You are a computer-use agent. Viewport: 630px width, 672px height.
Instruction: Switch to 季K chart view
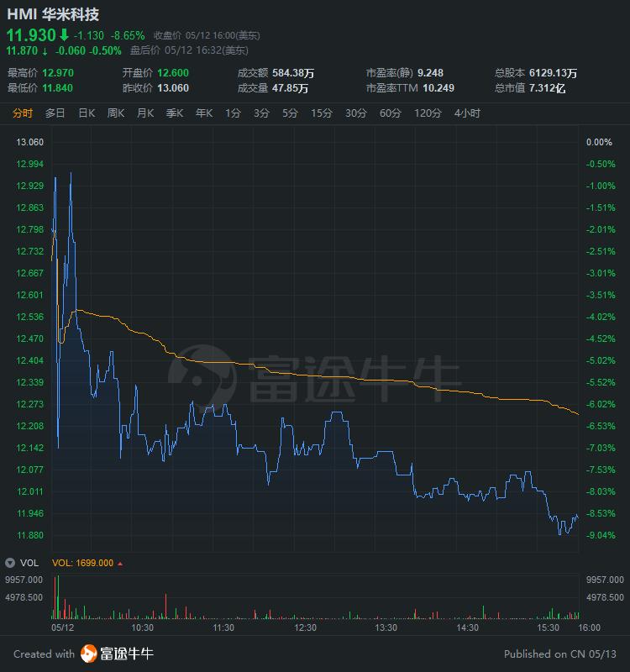175,113
